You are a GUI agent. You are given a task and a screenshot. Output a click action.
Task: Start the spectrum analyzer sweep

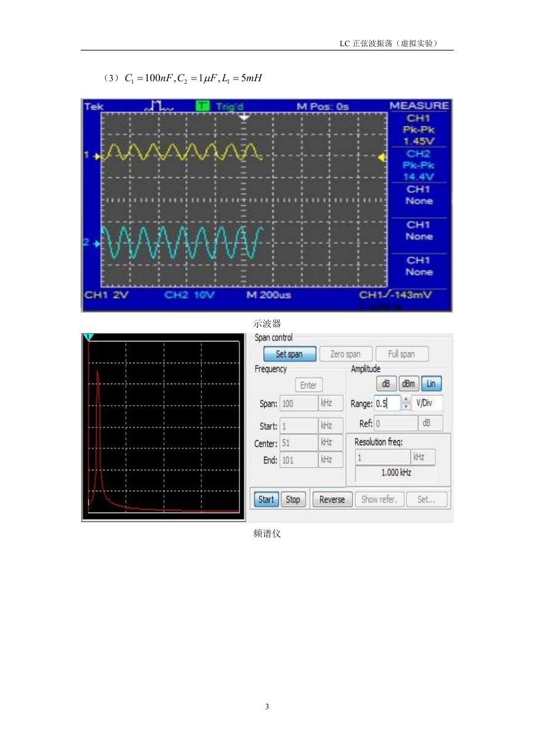266,499
